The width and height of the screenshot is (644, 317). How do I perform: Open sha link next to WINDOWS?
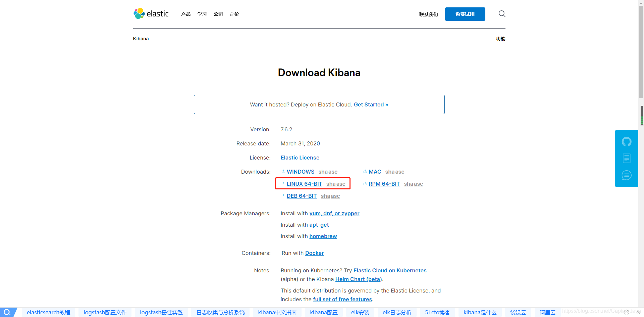[x=323, y=172]
